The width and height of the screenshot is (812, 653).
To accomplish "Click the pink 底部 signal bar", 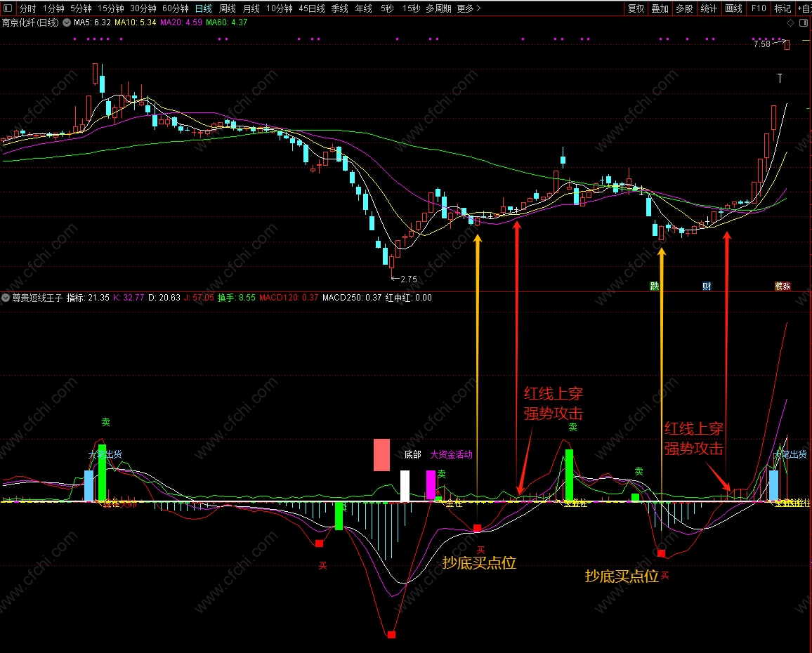I will [381, 455].
